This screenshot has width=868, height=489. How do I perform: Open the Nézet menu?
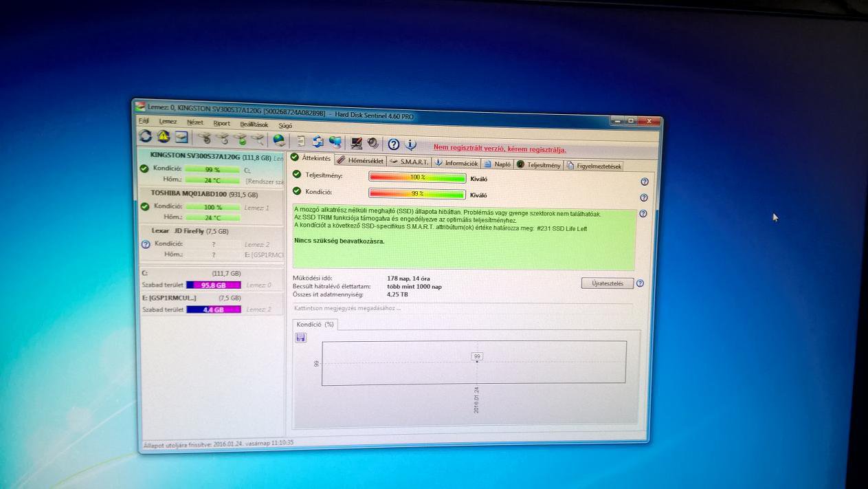[194, 122]
